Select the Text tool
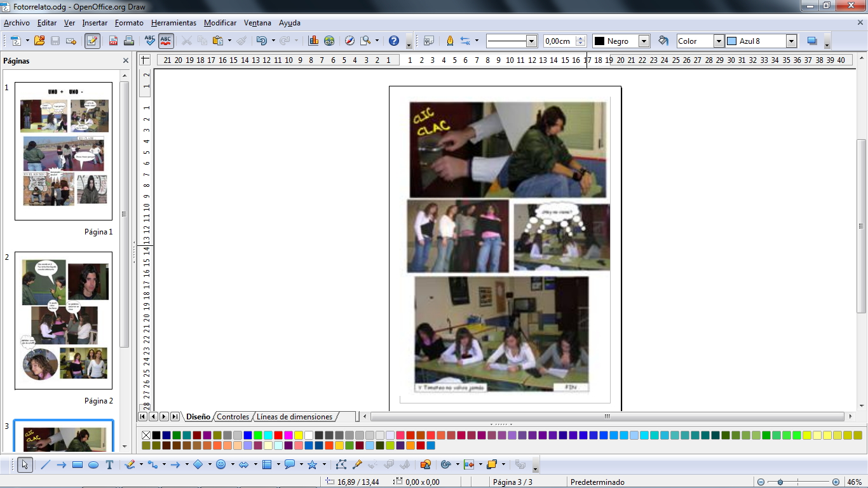 109,464
